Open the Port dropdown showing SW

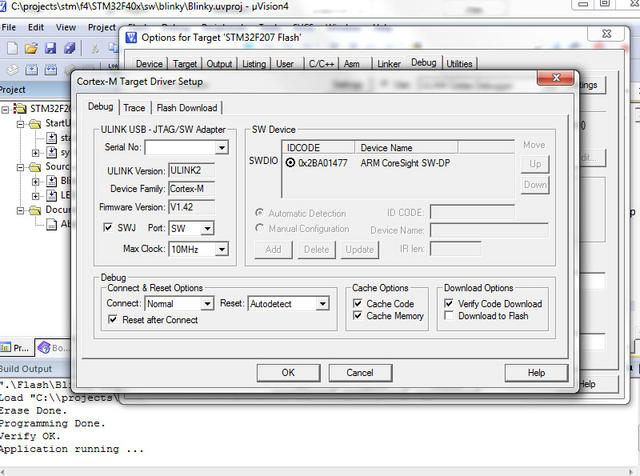pyautogui.click(x=207, y=228)
